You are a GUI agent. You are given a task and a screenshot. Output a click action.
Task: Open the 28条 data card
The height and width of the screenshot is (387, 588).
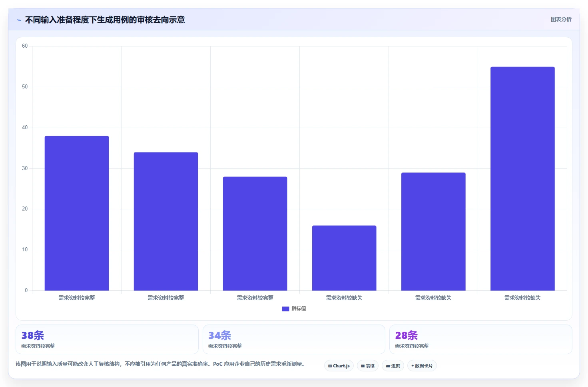click(481, 339)
